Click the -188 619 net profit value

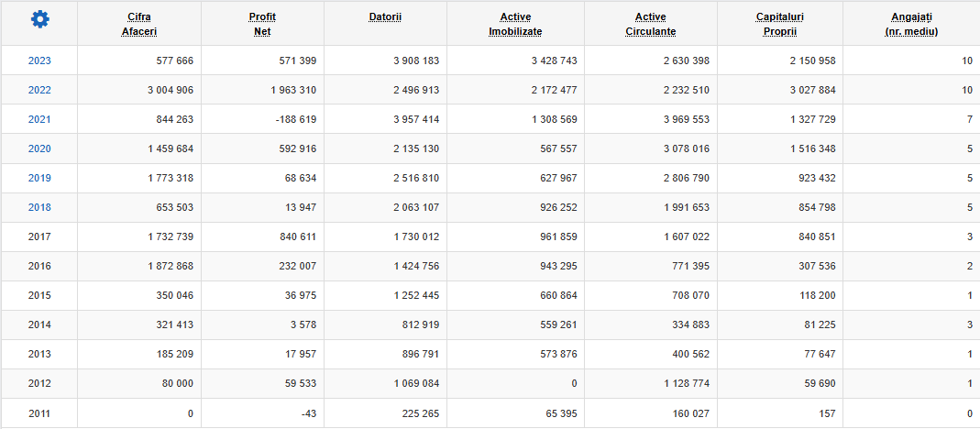[x=296, y=119]
